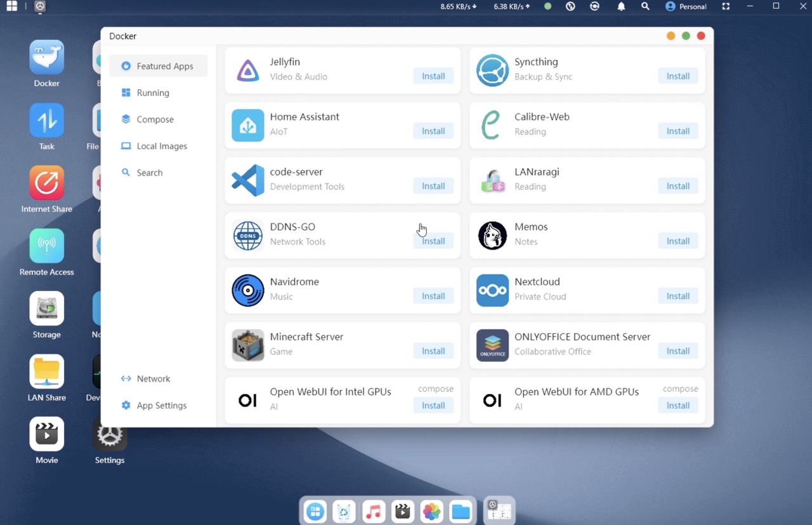The image size is (812, 525).
Task: Select the Nextcloud app icon
Action: tap(492, 290)
